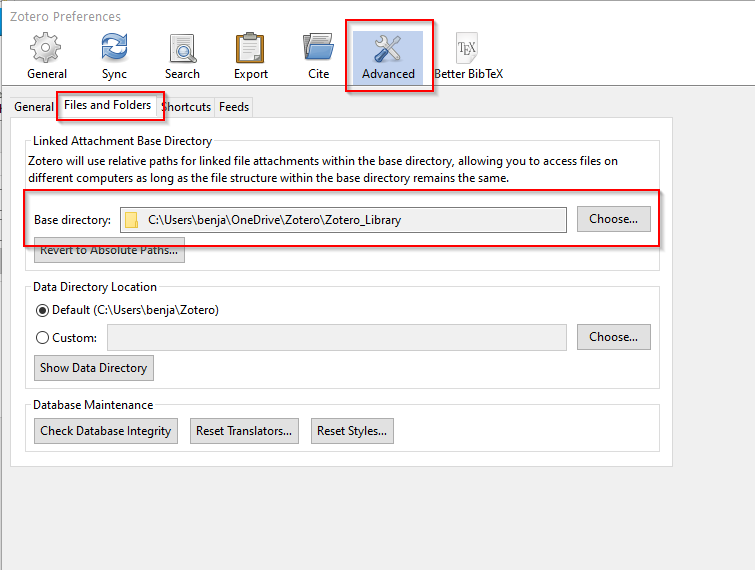Viewport: 755px width, 570px height.
Task: Click the Zotero Preferences window title
Action: [x=65, y=16]
